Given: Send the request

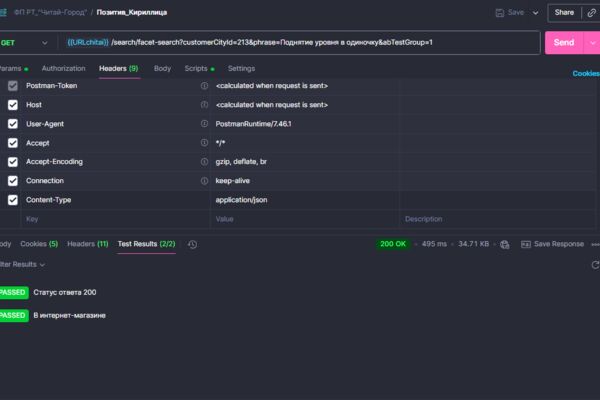Looking at the screenshot, I should (x=564, y=42).
